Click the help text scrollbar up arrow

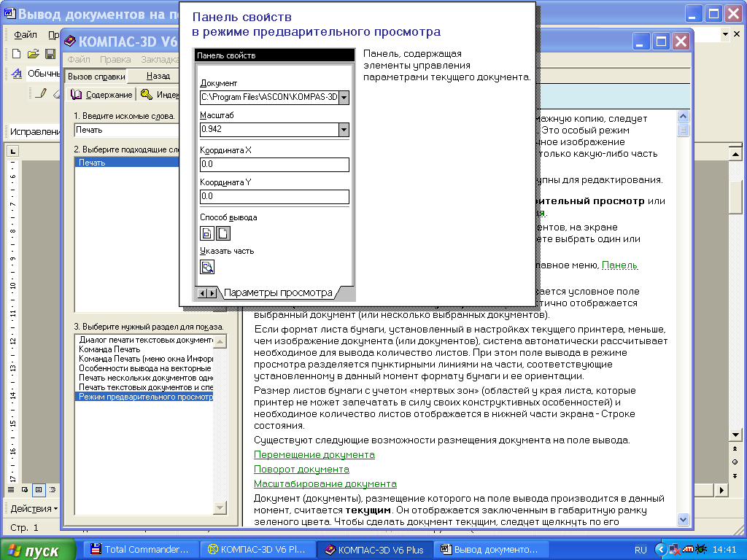[683, 117]
